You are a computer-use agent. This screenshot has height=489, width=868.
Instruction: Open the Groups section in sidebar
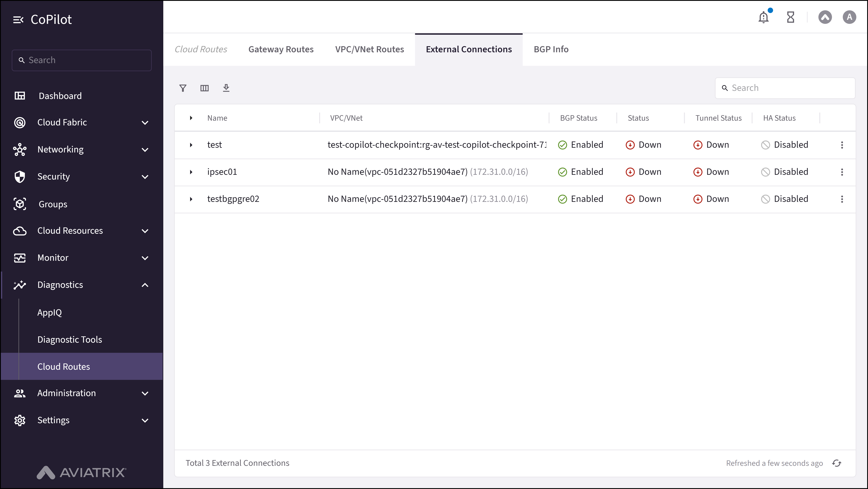coord(53,204)
